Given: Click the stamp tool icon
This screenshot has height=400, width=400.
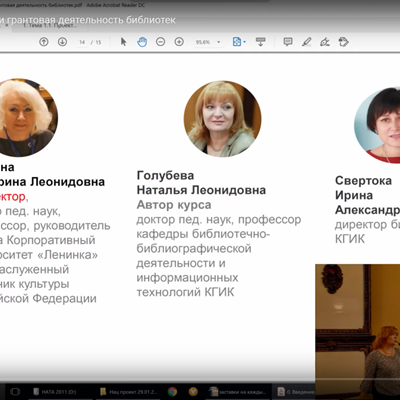Looking at the screenshot, I should tap(343, 42).
